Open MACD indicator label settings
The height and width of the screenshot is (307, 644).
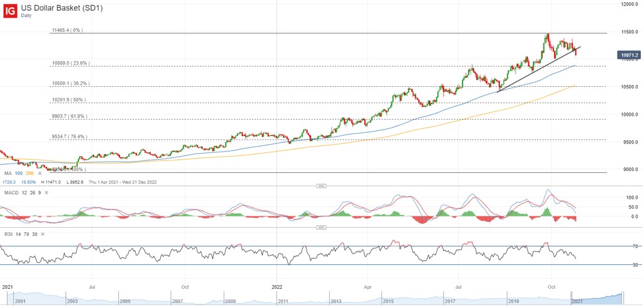pos(10,193)
